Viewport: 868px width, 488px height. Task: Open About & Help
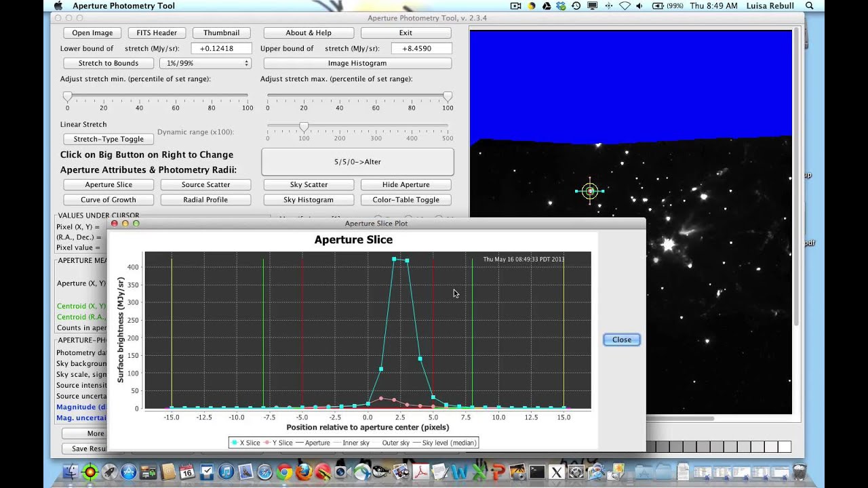[x=309, y=33]
